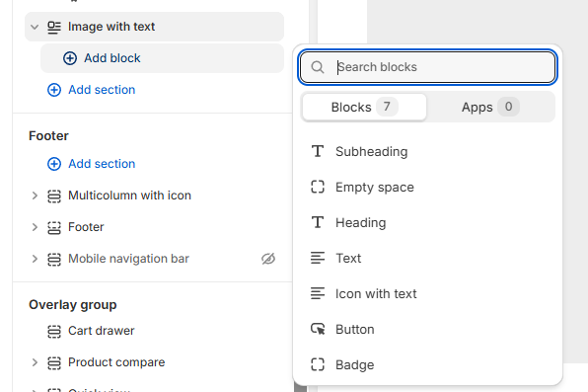Click the Footer section row icon
The image size is (588, 392).
click(x=54, y=227)
